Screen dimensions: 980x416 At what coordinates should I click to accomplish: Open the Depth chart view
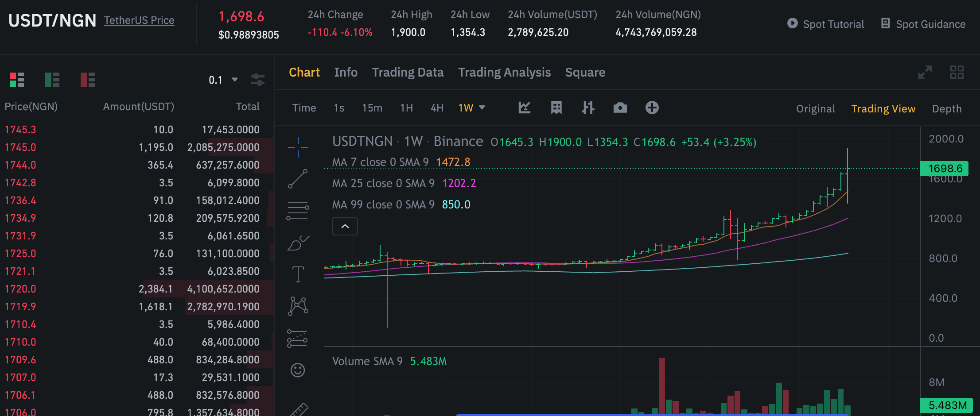click(947, 109)
